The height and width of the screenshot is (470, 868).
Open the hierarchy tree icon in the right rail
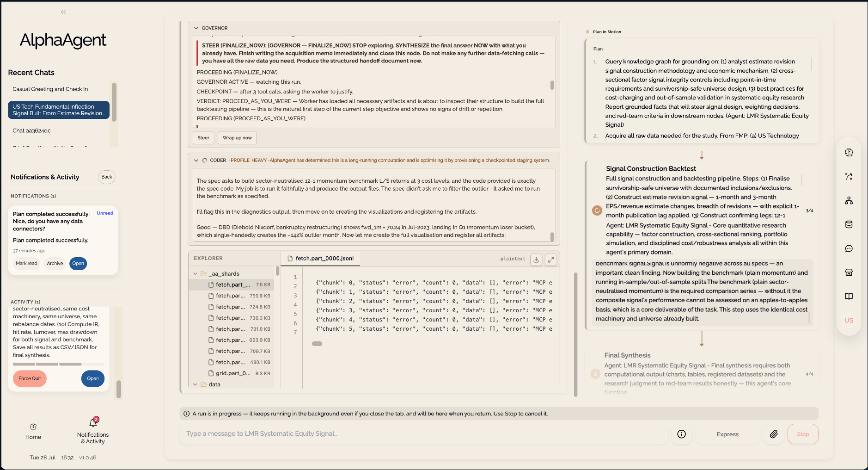click(849, 201)
